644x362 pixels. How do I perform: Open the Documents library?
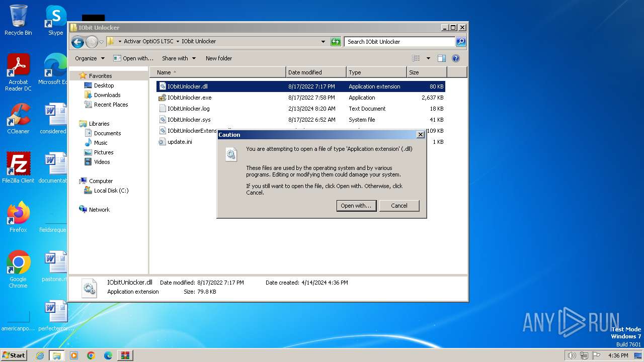(x=107, y=133)
